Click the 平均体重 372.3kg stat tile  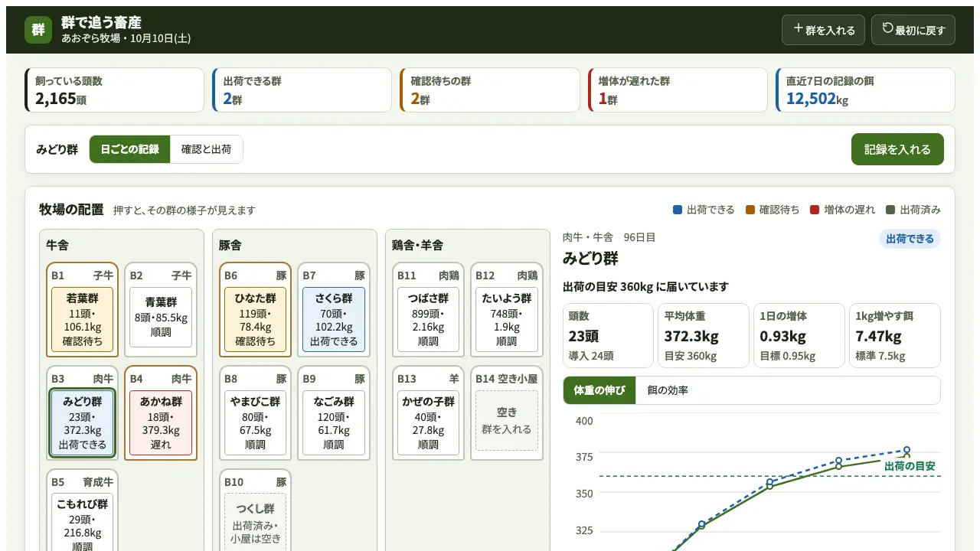coord(703,336)
